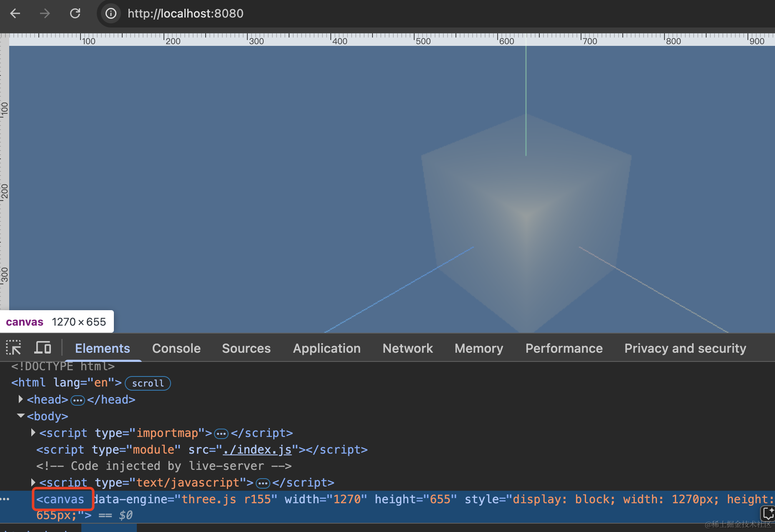The image size is (775, 532).
Task: Follow the ./index.js source link
Action: [257, 449]
